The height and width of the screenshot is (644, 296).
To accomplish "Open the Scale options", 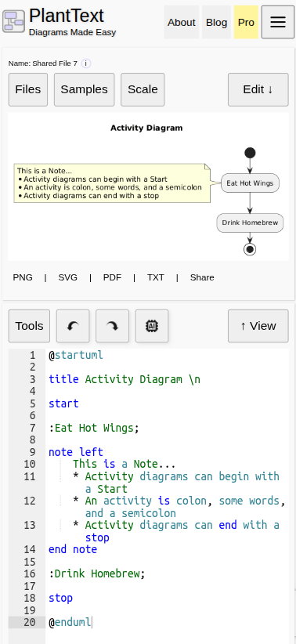I will pos(143,89).
